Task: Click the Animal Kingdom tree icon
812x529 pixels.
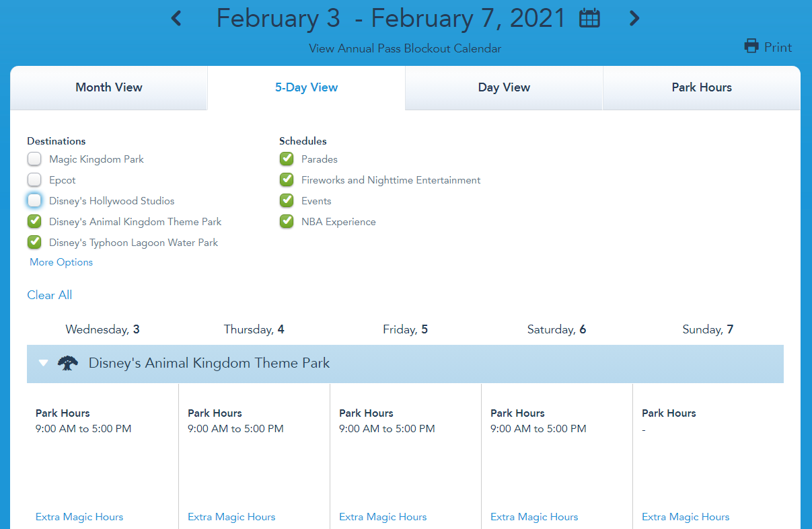Action: click(67, 364)
